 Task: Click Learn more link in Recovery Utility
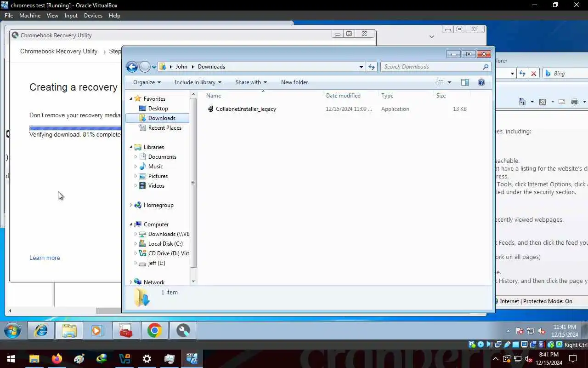click(45, 258)
